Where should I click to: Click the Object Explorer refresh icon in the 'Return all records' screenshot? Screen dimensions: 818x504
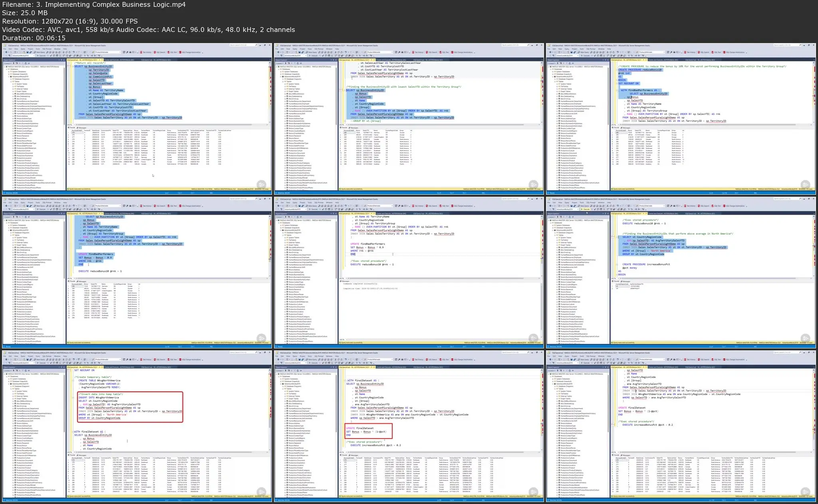[x=26, y=63]
